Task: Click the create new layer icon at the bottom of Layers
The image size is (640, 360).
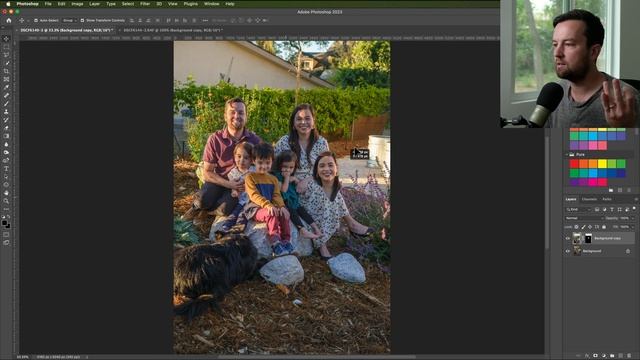Action: 621,356
